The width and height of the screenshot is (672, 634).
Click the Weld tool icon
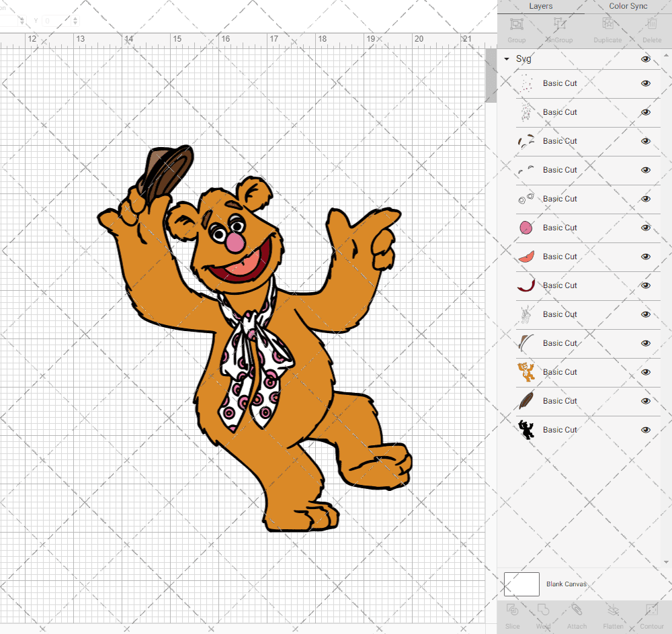(x=543, y=610)
